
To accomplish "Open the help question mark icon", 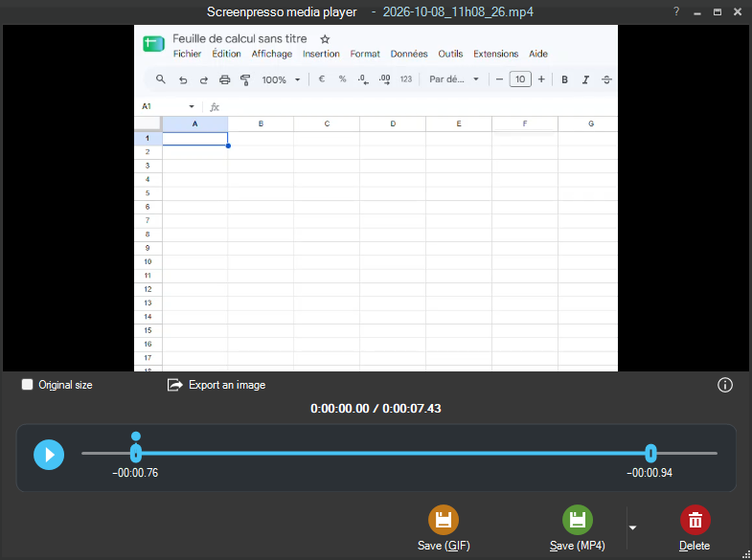I will click(x=676, y=11).
